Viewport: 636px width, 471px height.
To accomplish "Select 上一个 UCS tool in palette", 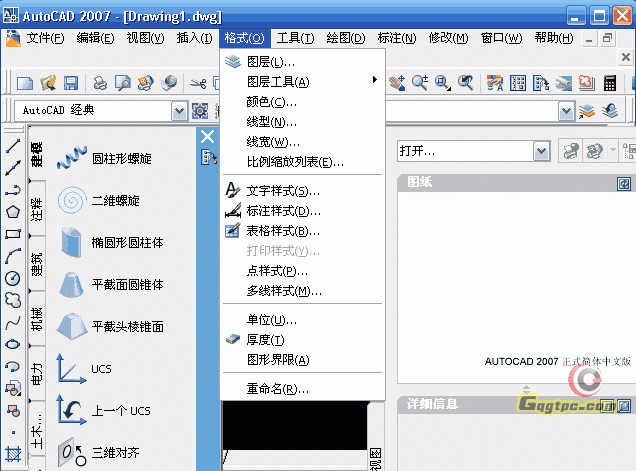I will [103, 411].
